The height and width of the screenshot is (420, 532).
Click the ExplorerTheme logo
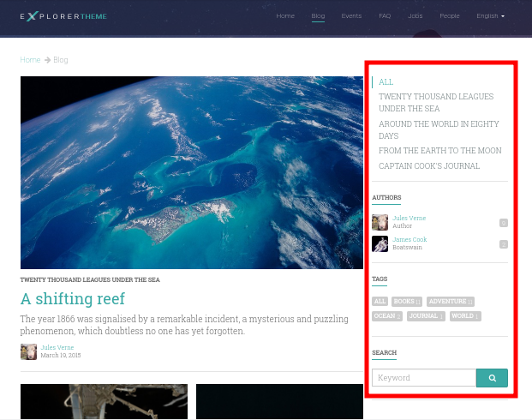(x=63, y=16)
